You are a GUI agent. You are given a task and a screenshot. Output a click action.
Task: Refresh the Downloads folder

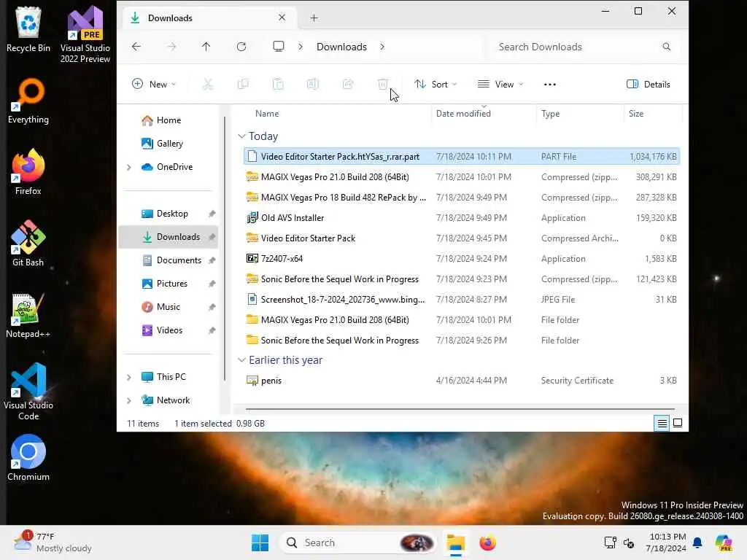241,47
